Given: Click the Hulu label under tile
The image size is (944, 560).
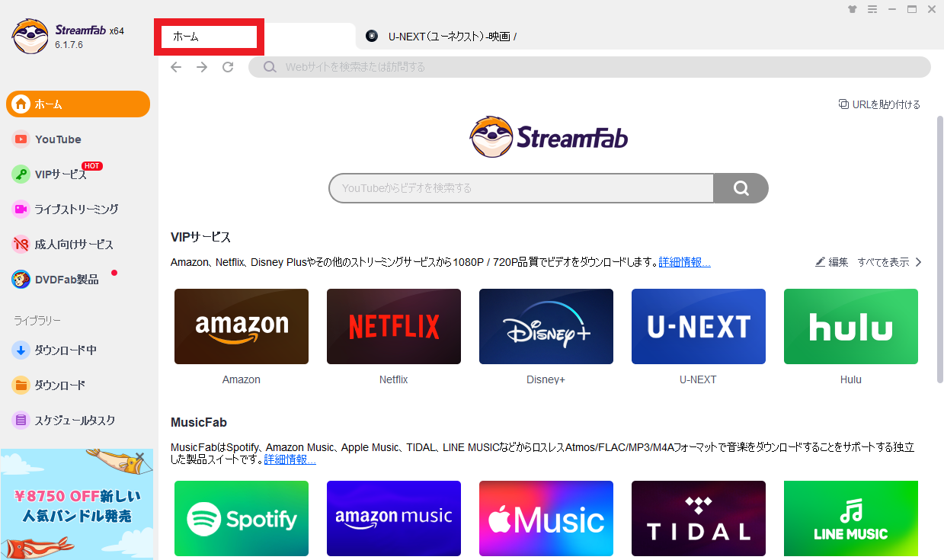Looking at the screenshot, I should point(851,379).
